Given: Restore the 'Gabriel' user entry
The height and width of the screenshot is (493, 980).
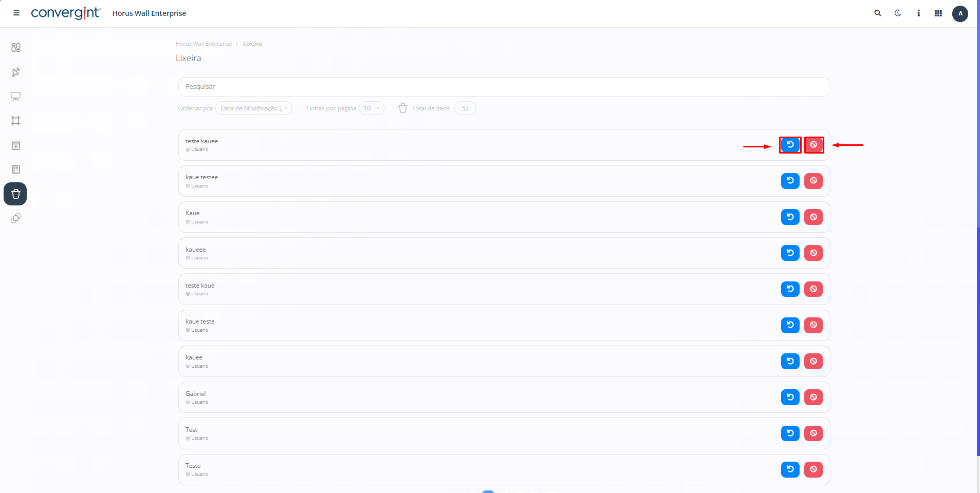Looking at the screenshot, I should click(x=790, y=397).
